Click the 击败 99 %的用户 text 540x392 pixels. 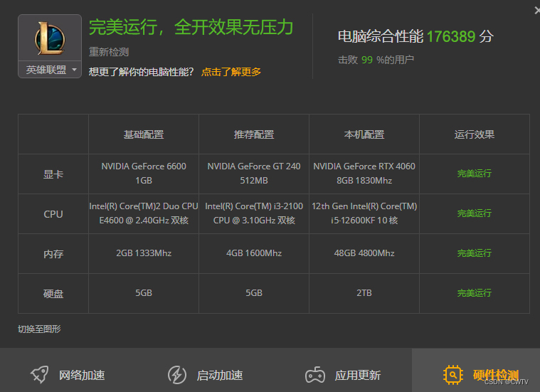click(376, 60)
